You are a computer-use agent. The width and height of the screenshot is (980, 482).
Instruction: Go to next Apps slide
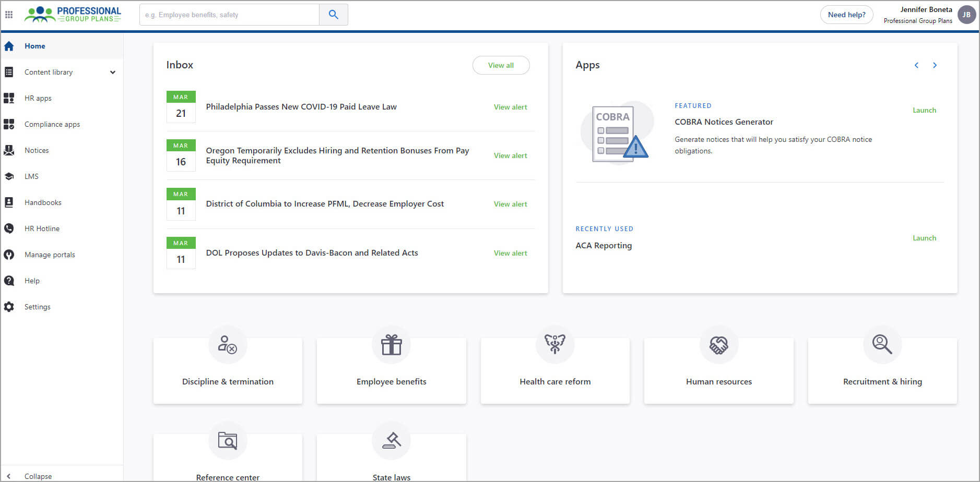(x=935, y=65)
